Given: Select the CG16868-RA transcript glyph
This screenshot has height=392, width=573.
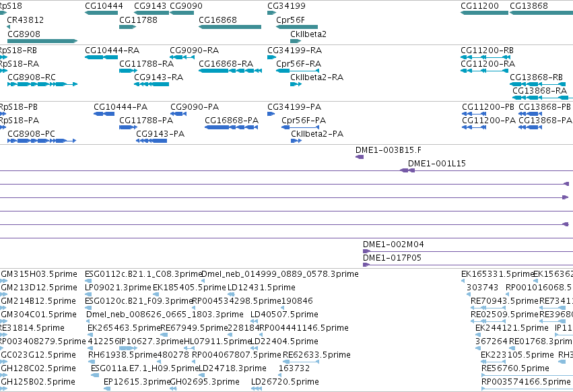Looking at the screenshot, I should 230,71.
